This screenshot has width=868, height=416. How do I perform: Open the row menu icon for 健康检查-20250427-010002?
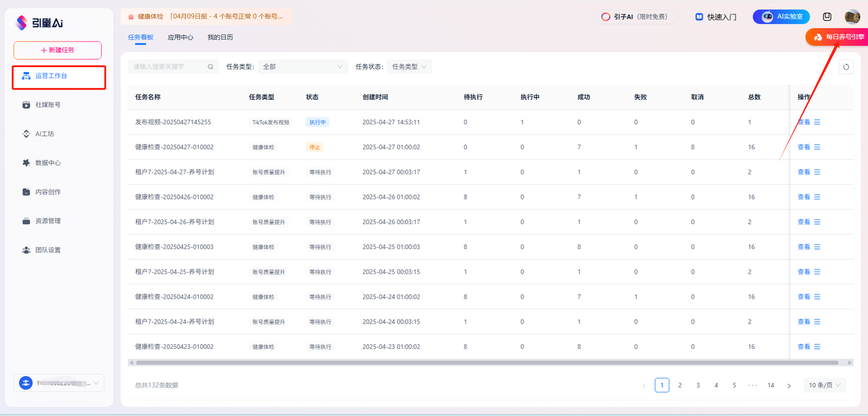click(x=817, y=147)
